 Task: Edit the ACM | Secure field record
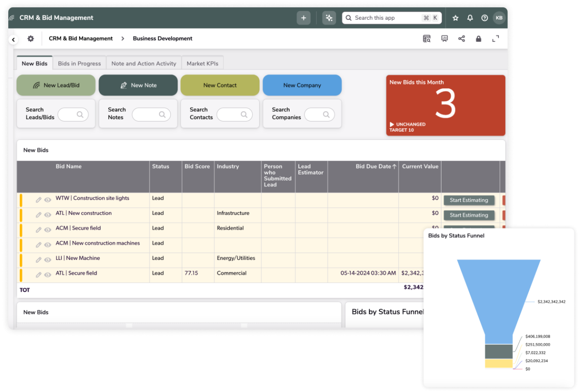coord(39,228)
